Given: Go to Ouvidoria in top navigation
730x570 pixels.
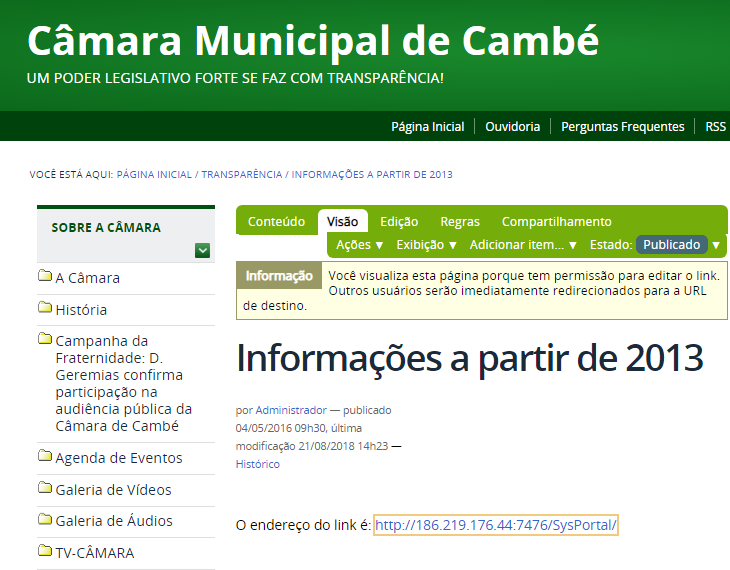Looking at the screenshot, I should (x=512, y=127).
